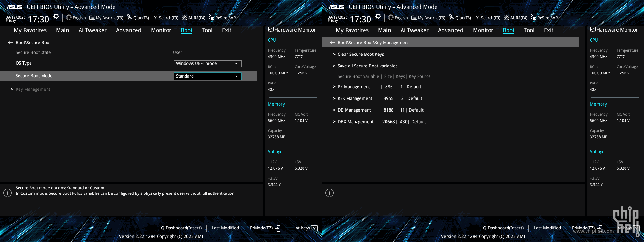644x242 pixels.
Task: Click the 17:30 clock in the left window
Action: 39,19
